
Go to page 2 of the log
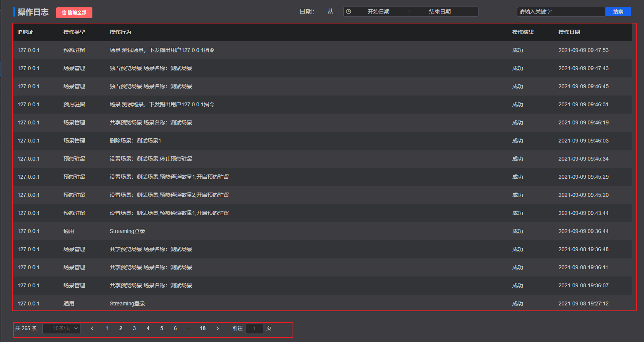120,329
